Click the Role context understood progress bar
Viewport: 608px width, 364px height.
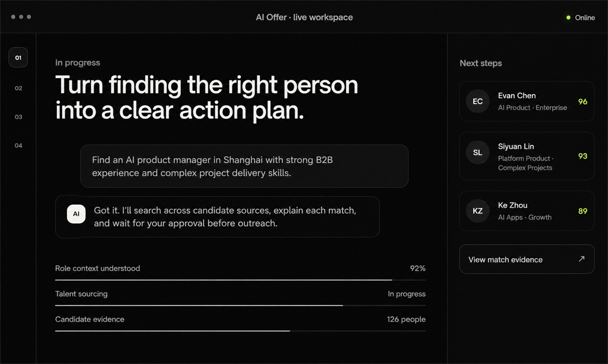pos(240,279)
